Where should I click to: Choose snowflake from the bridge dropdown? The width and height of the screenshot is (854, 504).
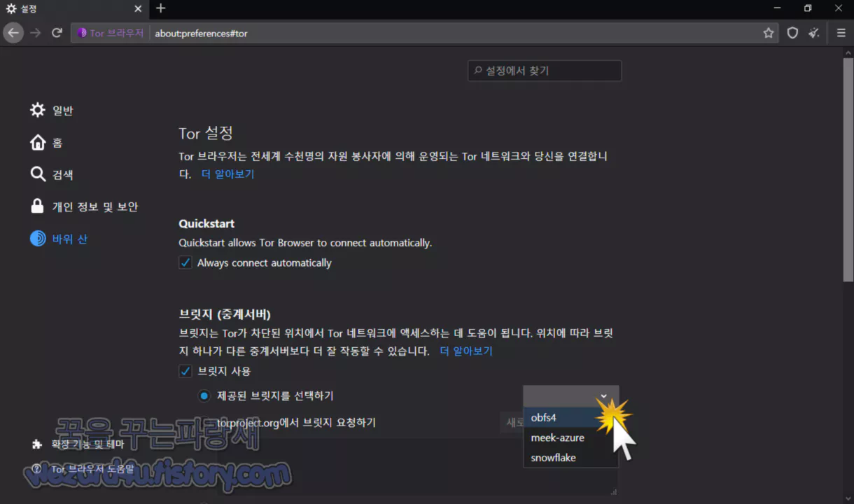coord(553,457)
